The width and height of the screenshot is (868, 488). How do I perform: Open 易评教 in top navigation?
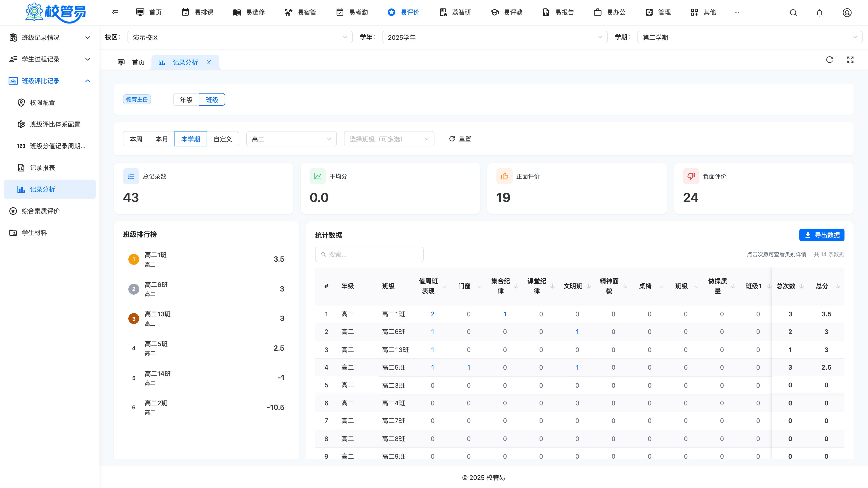click(507, 12)
